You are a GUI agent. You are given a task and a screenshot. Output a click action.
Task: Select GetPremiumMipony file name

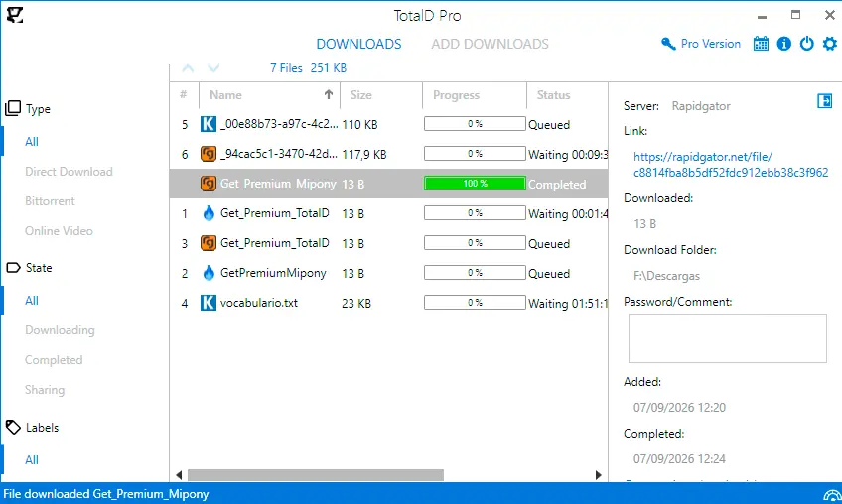pyautogui.click(x=273, y=273)
